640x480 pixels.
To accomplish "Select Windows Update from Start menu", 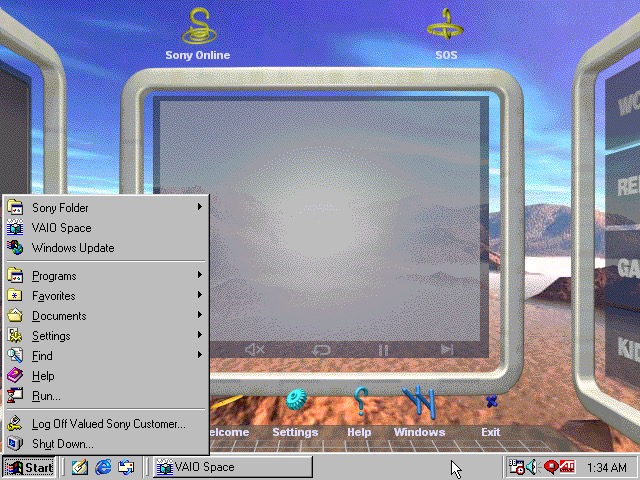I will [73, 248].
